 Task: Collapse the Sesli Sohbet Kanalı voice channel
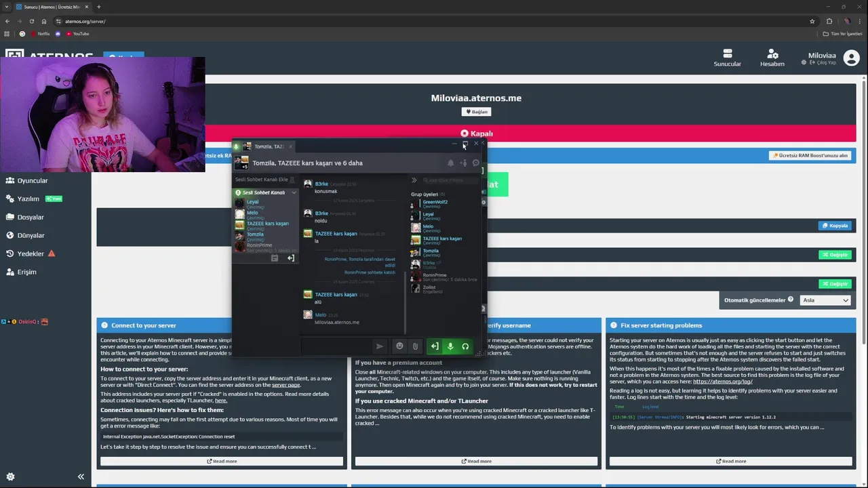tap(294, 192)
